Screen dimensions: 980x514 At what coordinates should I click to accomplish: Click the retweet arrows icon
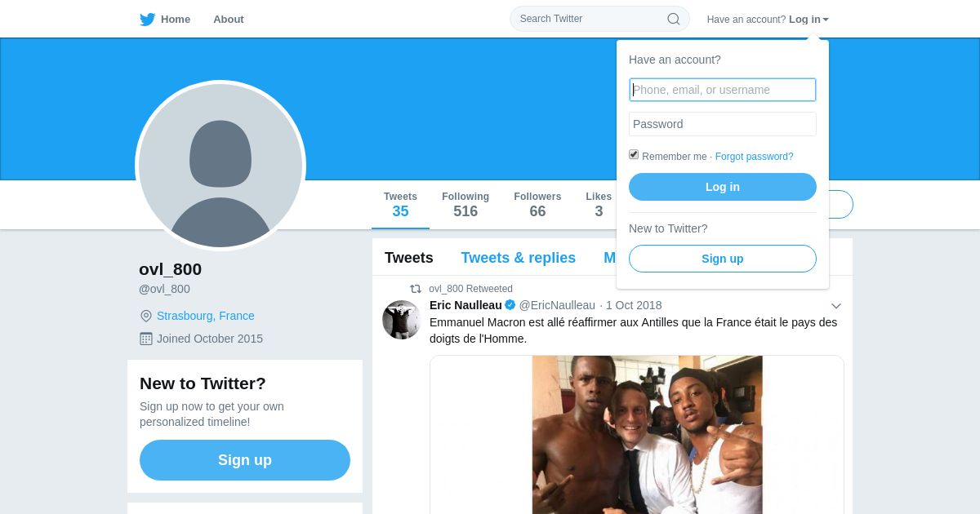click(416, 289)
